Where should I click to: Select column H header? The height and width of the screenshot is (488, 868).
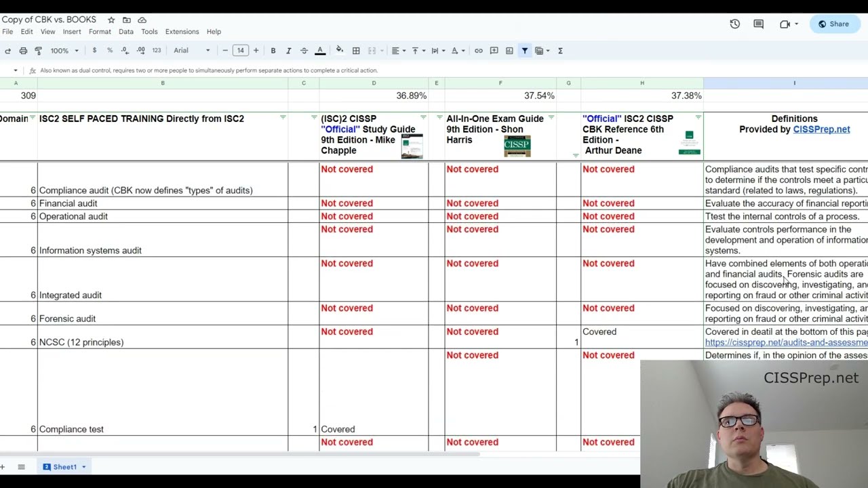[x=642, y=83]
